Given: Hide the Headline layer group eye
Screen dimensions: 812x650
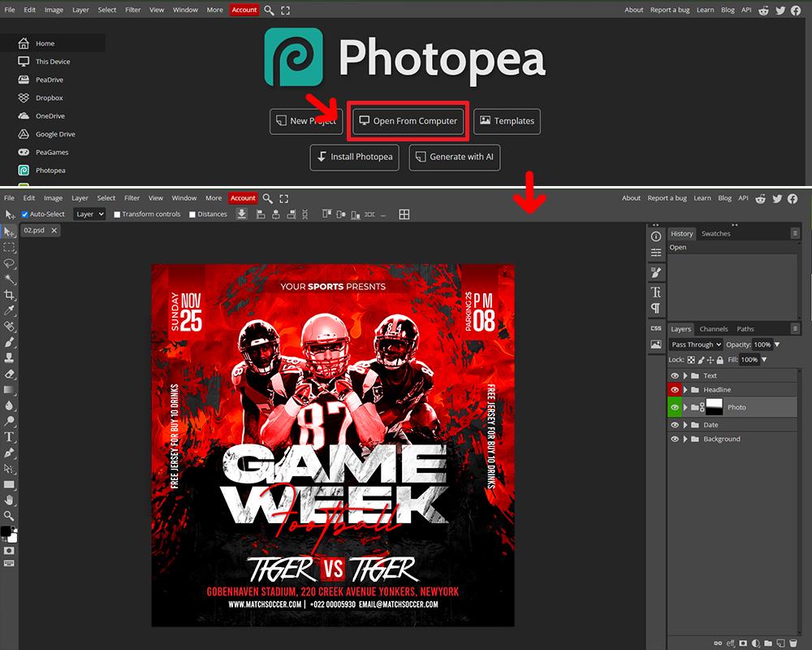Looking at the screenshot, I should click(674, 389).
